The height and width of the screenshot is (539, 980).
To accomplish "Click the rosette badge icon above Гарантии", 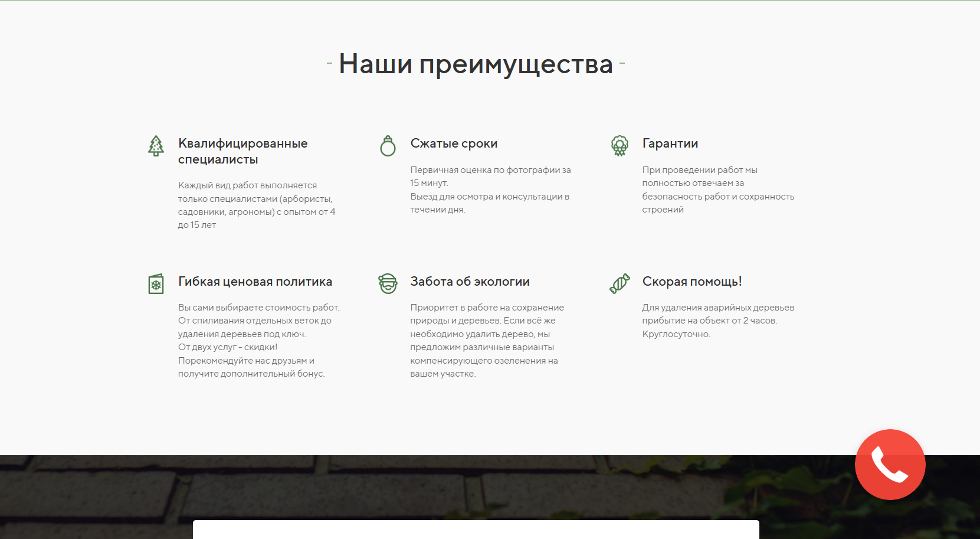I will 620,145.
